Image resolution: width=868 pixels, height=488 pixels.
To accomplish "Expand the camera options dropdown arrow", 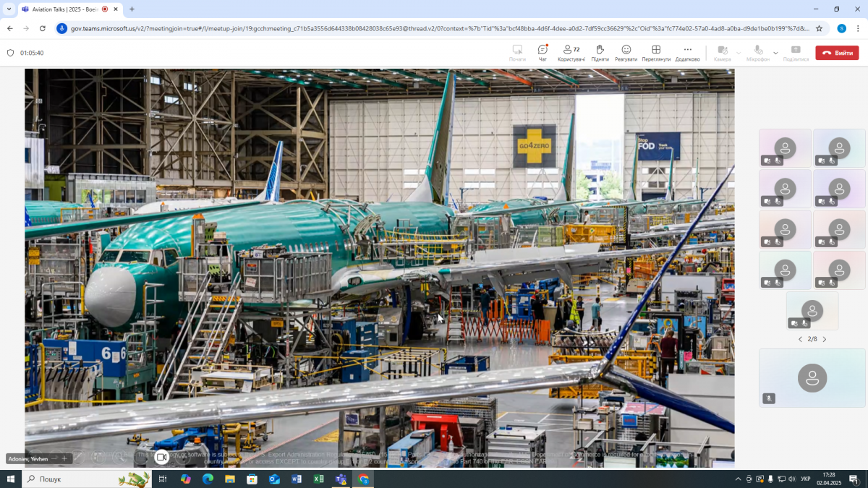I will pyautogui.click(x=739, y=53).
